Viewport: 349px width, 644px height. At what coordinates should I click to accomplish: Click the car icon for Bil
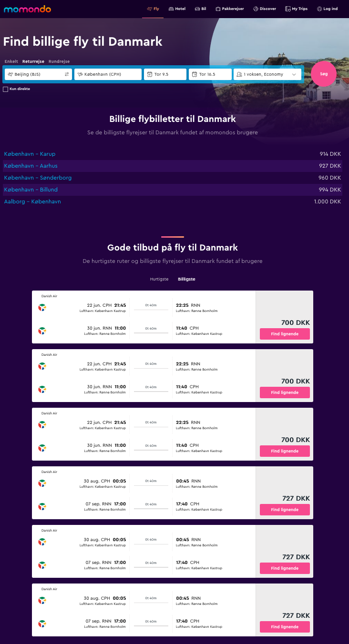pyautogui.click(x=197, y=9)
